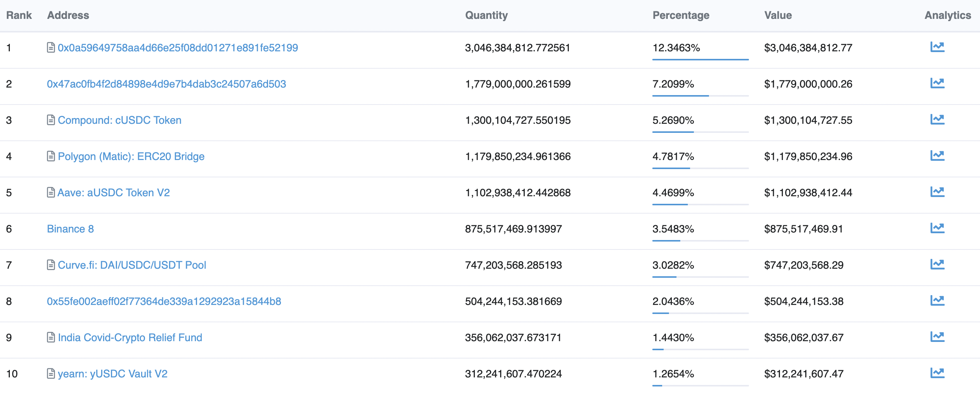Click contract icon beside yearn yUSDC Vault
Image resolution: width=980 pixels, height=394 pixels.
(x=51, y=374)
